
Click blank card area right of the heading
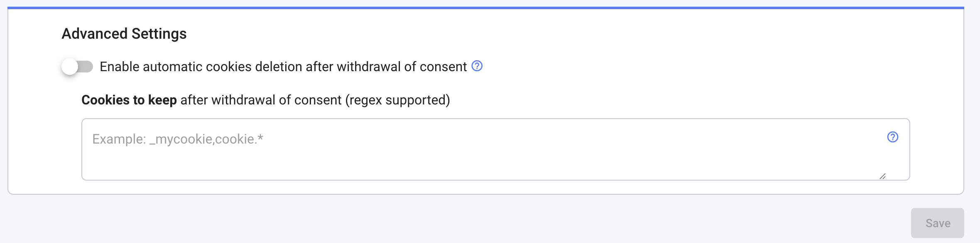pos(540,34)
